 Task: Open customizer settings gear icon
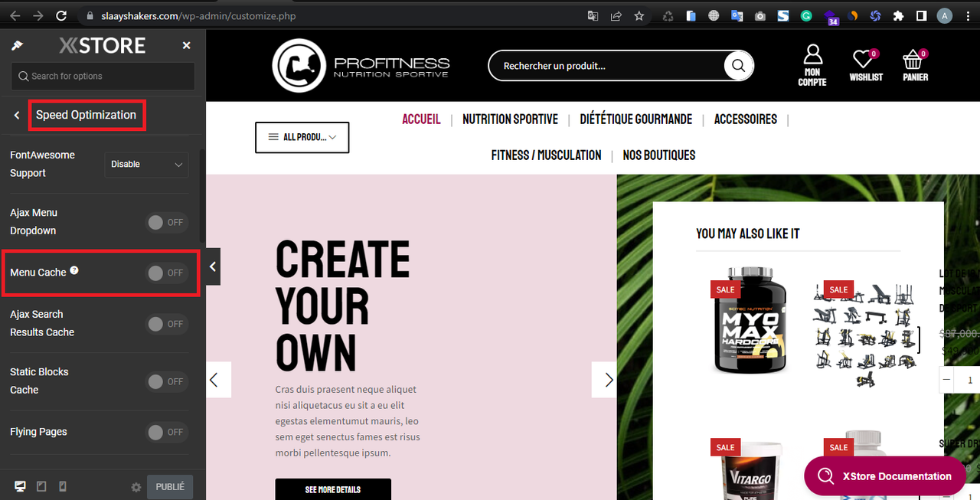(x=136, y=487)
